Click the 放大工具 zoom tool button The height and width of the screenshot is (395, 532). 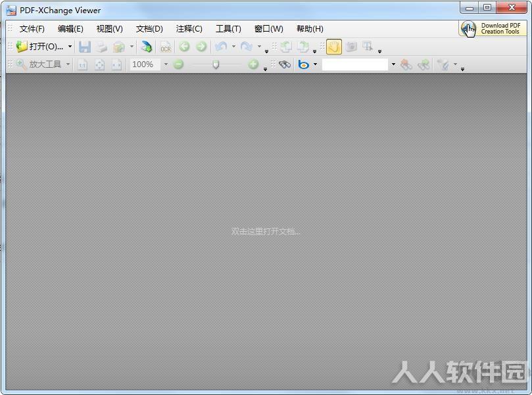tap(39, 65)
